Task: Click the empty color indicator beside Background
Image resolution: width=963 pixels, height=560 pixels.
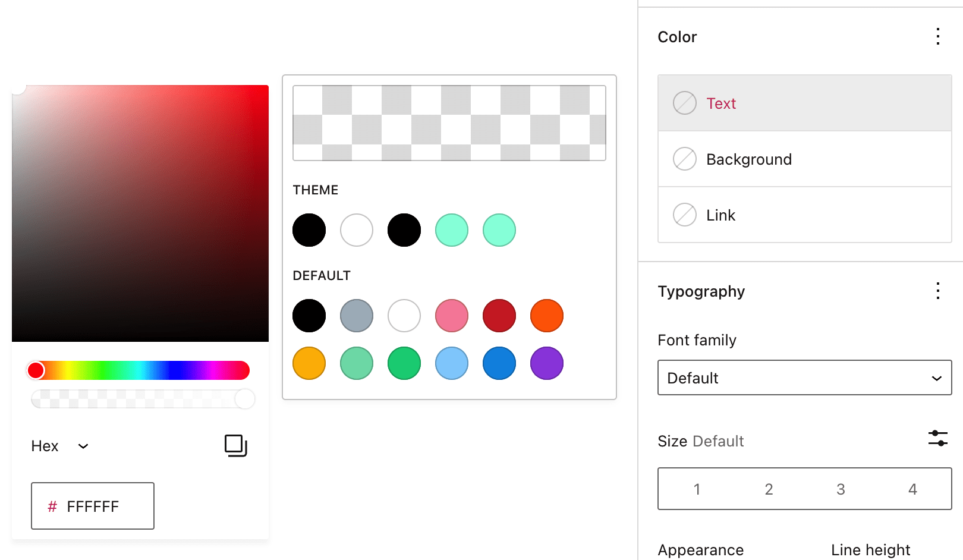Action: point(684,159)
